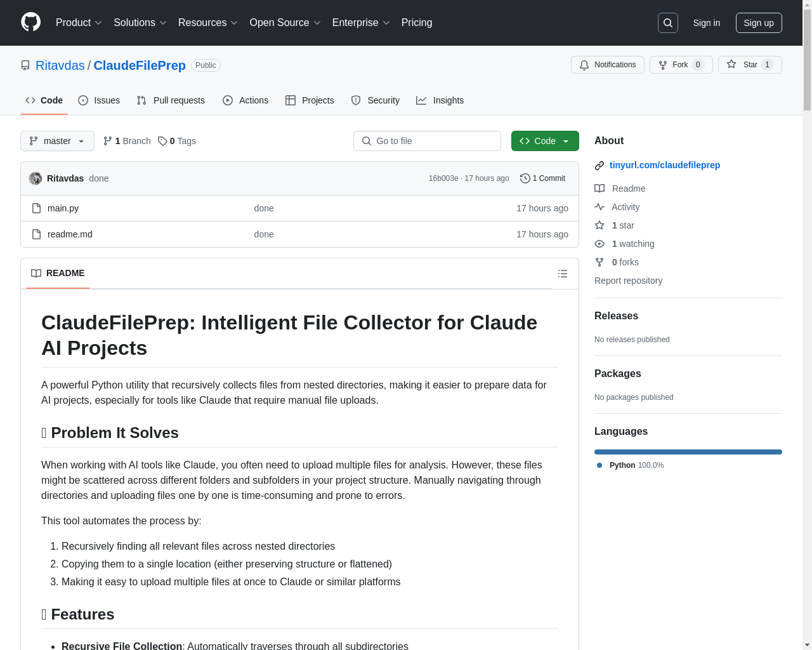
Task: Open the readme.md file icon
Action: tap(37, 234)
